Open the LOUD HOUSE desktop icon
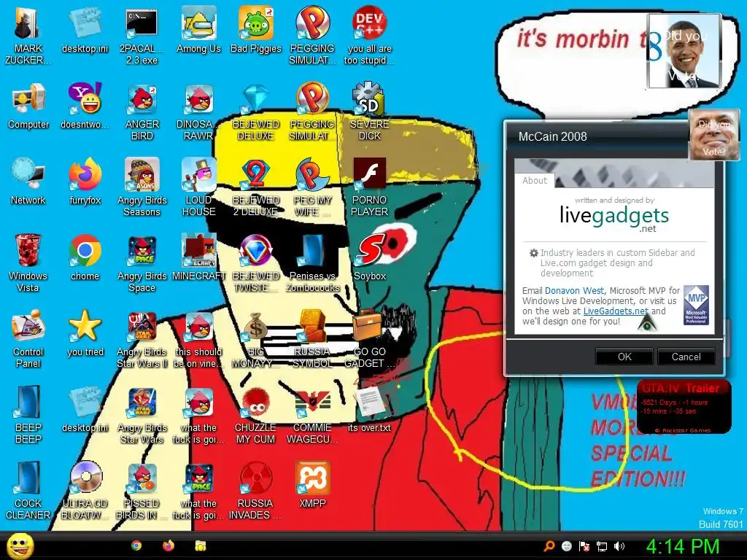 [198, 187]
